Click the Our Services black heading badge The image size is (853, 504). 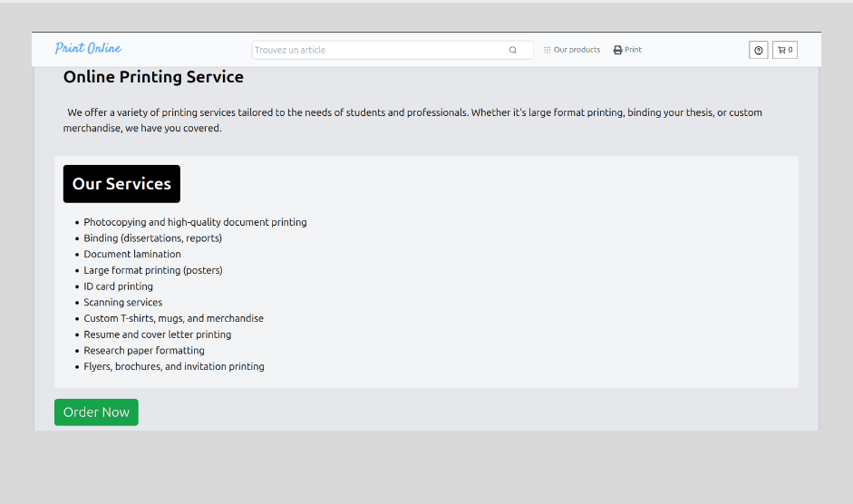click(x=121, y=184)
